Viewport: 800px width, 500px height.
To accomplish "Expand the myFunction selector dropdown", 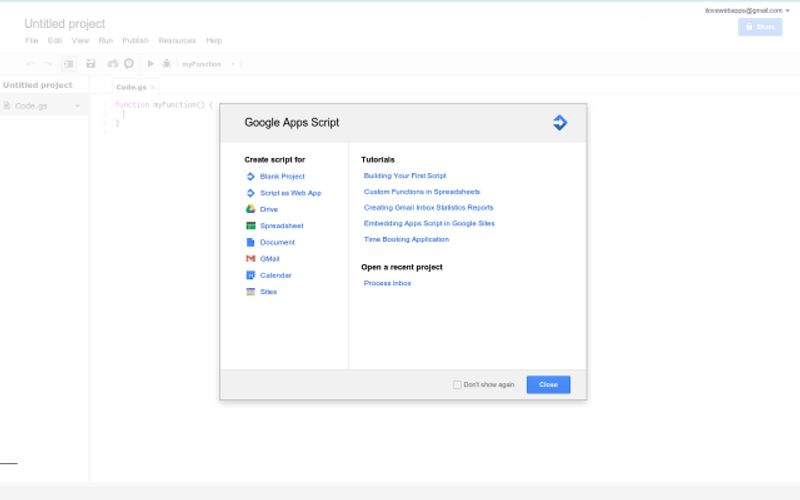I will coord(233,64).
